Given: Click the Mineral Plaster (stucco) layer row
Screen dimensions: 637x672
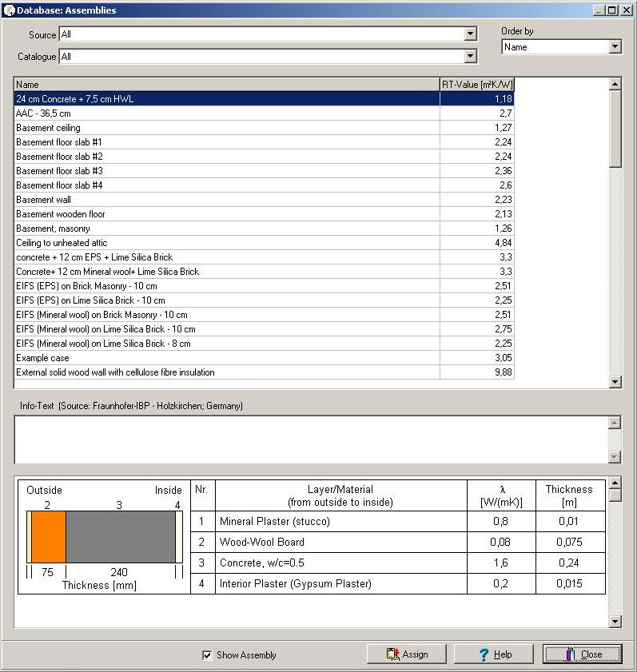Looking at the screenshot, I should coord(398,521).
